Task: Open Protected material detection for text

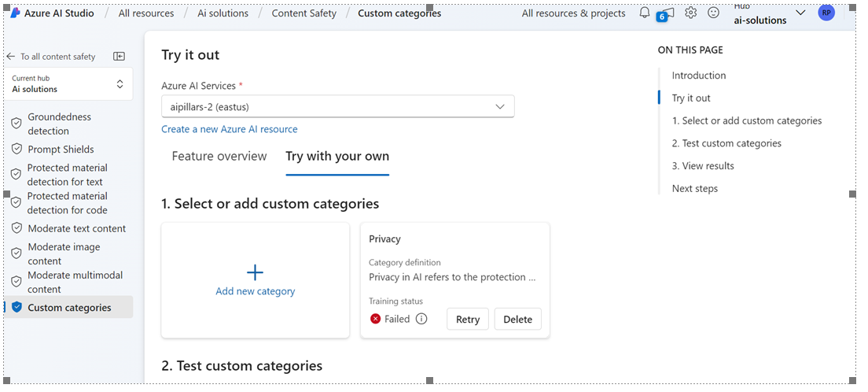Action: pos(68,174)
